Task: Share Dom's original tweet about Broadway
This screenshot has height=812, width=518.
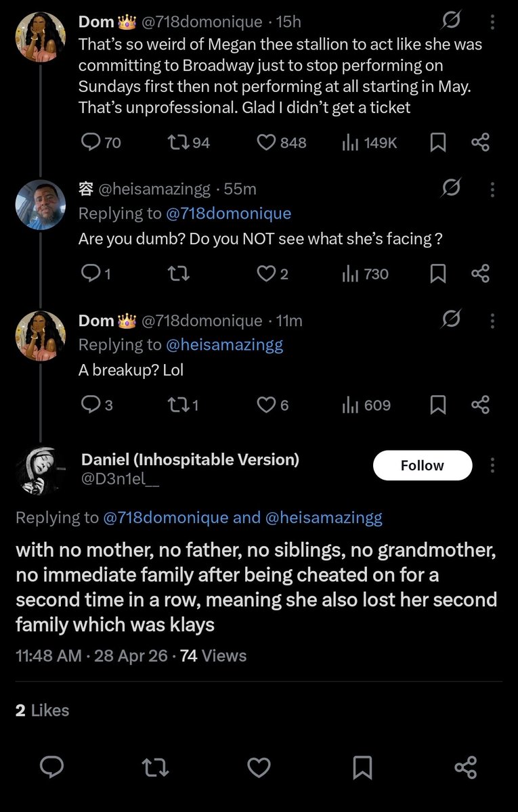Action: (x=480, y=142)
